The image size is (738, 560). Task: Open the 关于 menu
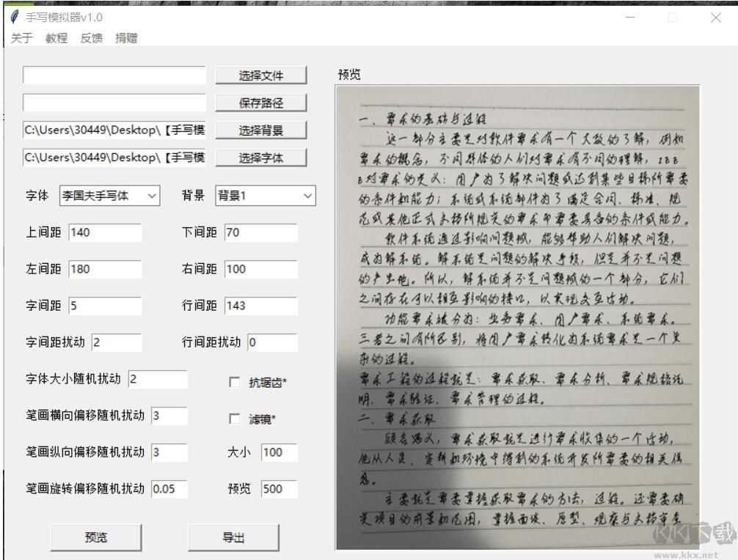click(x=20, y=37)
